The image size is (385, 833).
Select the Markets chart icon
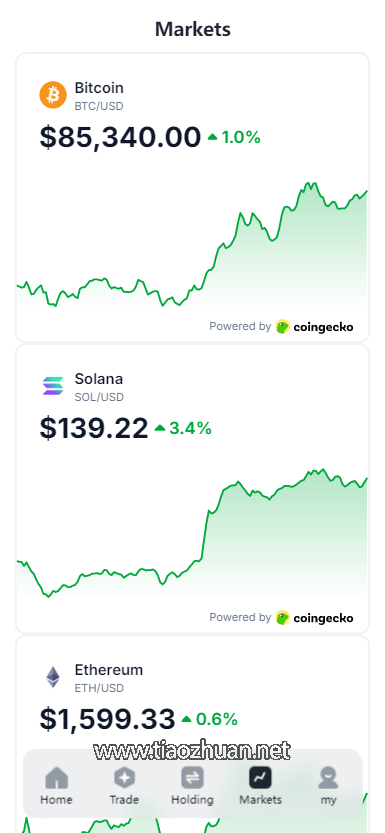pyautogui.click(x=260, y=778)
